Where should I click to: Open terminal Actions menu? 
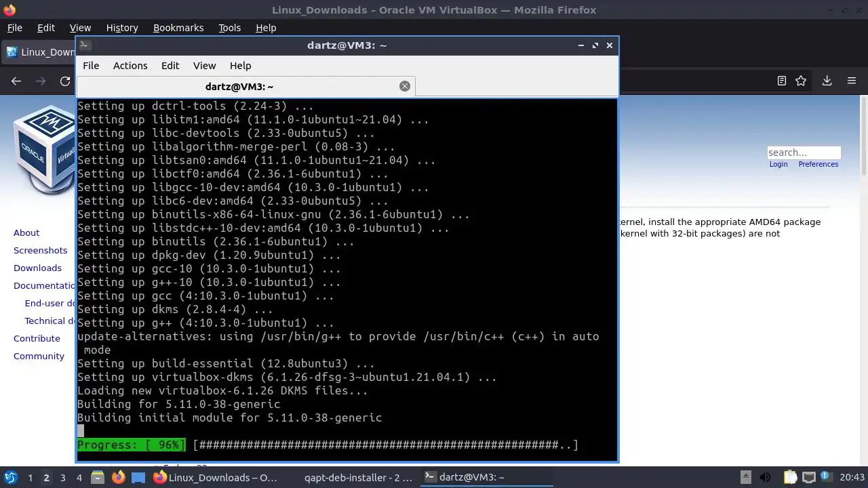130,66
